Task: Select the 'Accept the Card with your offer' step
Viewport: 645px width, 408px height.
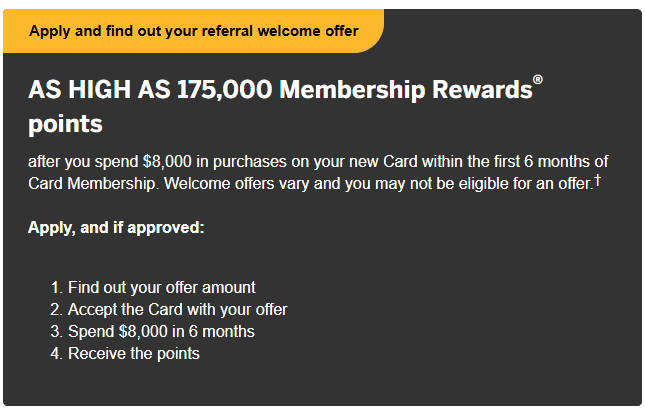Action: pyautogui.click(x=178, y=309)
